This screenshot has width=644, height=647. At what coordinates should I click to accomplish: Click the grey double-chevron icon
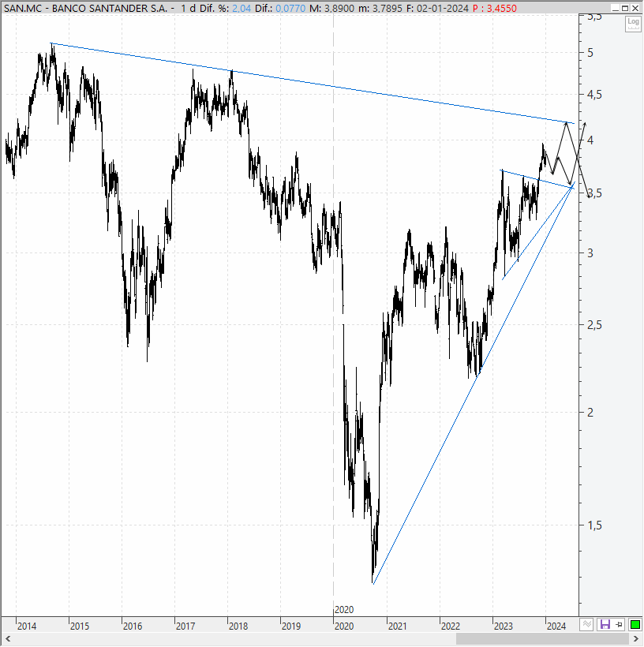586,625
